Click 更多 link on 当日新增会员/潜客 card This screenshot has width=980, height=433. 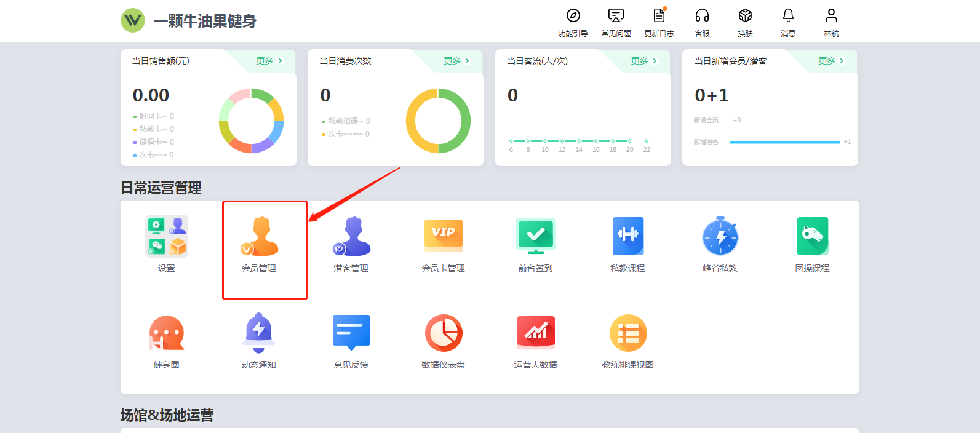click(x=831, y=61)
